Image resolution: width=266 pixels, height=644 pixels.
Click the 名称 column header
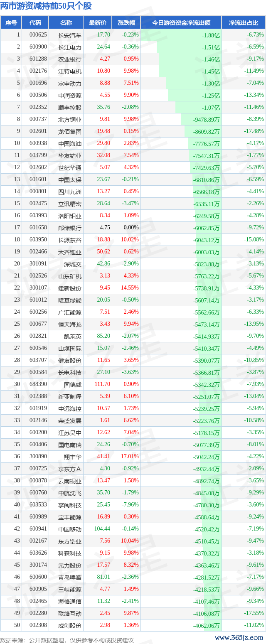66,23
